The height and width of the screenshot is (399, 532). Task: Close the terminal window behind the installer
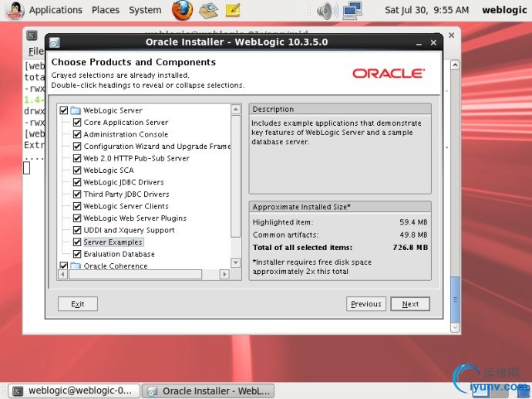[x=451, y=35]
